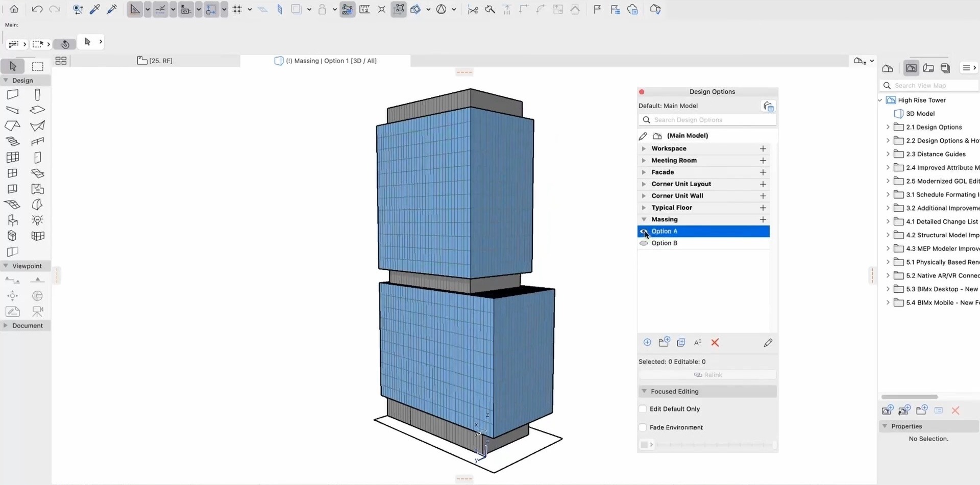980x485 pixels.
Task: Add option to Workspace set with plus
Action: (763, 148)
